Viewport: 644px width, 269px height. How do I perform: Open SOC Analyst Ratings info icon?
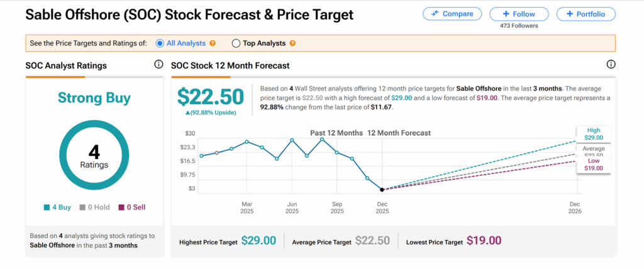coord(158,65)
